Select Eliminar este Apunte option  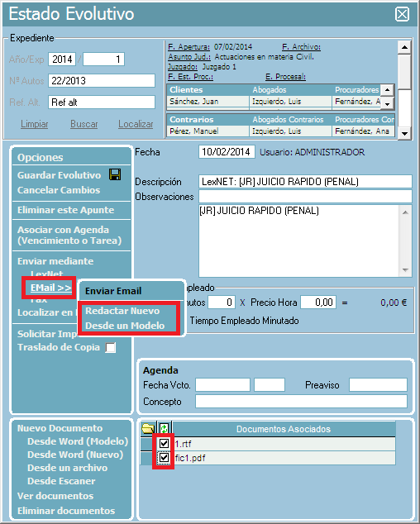(x=66, y=210)
